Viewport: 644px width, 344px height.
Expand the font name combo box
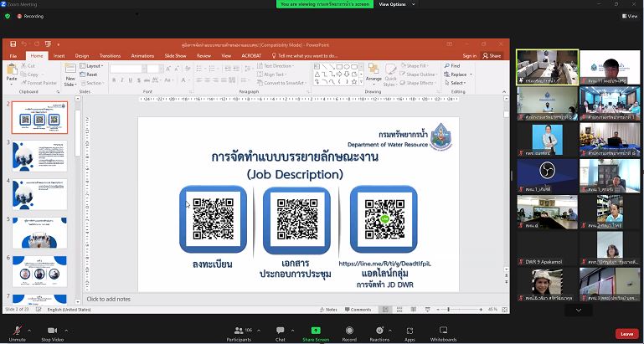click(x=144, y=69)
